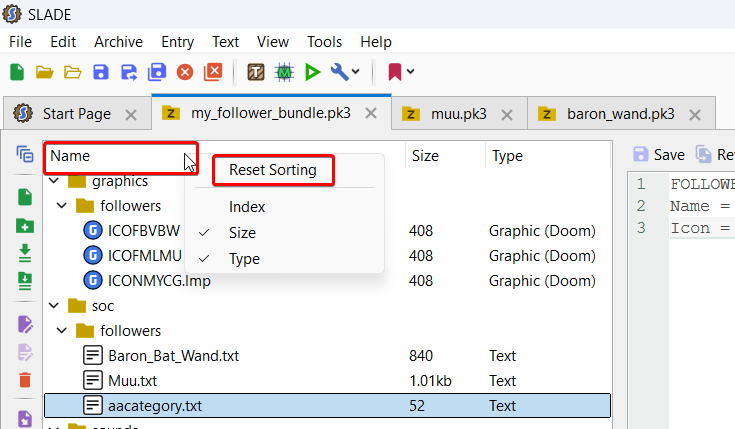Save archive with the floppy disk icon

coord(101,72)
